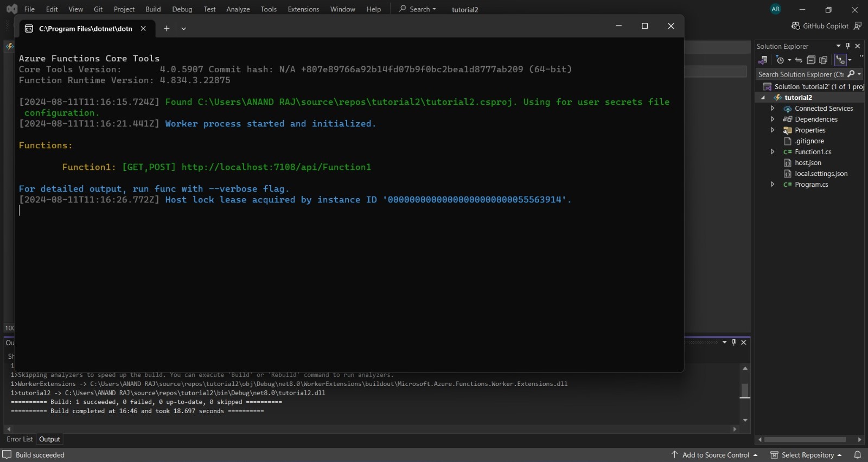Open Output panel window options dropdown
Screen dimensions: 868x462
(724, 342)
